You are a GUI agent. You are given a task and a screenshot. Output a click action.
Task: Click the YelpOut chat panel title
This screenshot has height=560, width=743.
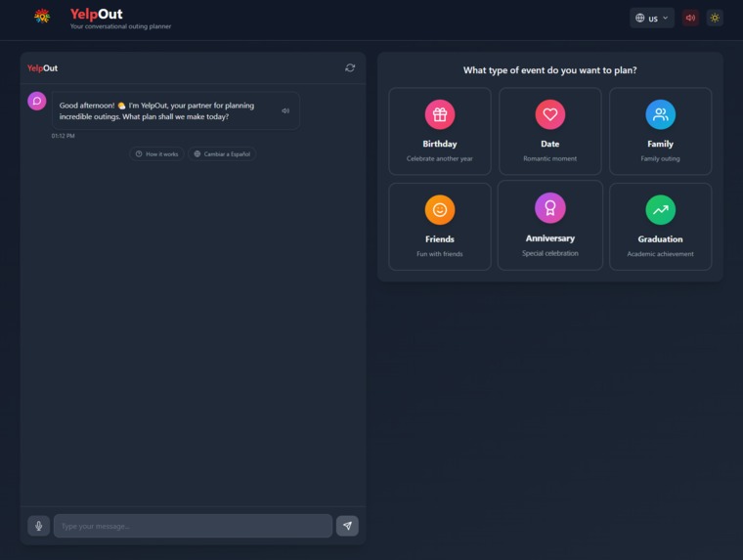click(43, 68)
